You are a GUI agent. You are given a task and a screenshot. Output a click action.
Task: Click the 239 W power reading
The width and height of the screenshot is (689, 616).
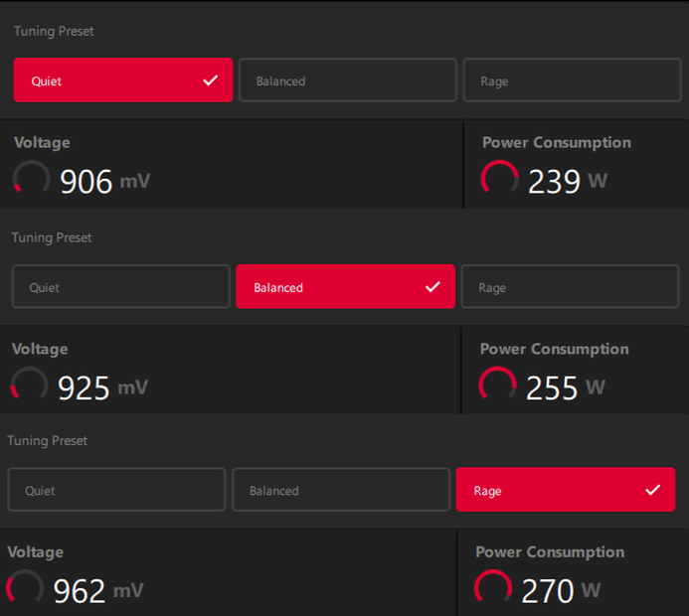pos(568,182)
